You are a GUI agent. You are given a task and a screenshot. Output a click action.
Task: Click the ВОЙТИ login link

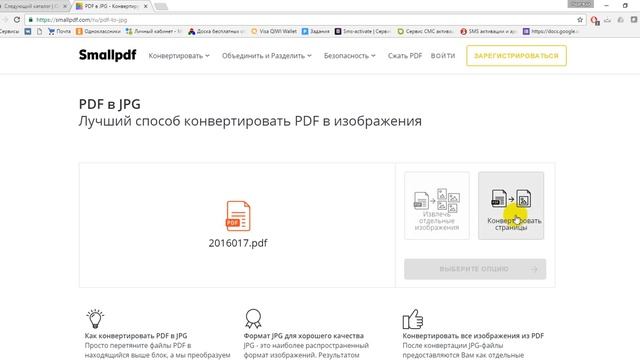click(443, 56)
